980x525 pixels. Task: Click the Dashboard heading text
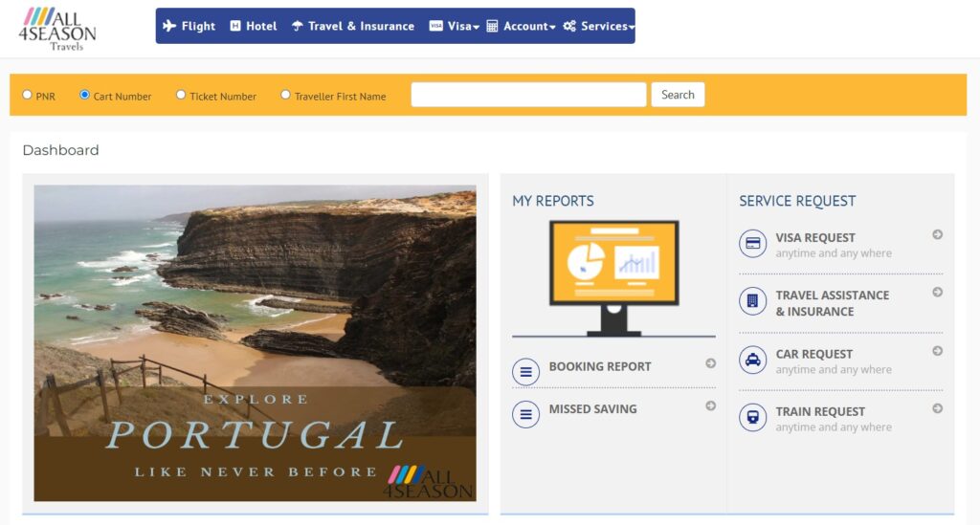(x=60, y=150)
